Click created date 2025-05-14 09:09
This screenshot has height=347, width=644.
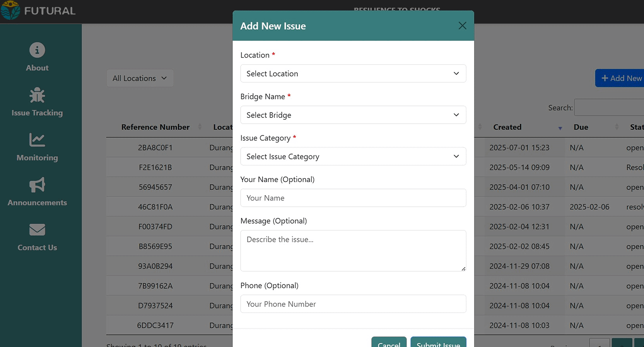point(519,167)
